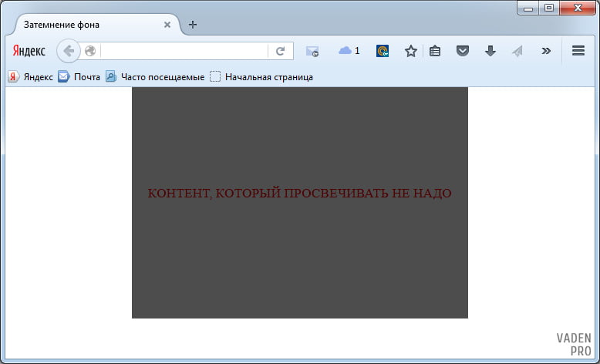Viewport: 600px width, 364px height.
Task: Reload the page with the refresh icon
Action: (281, 51)
